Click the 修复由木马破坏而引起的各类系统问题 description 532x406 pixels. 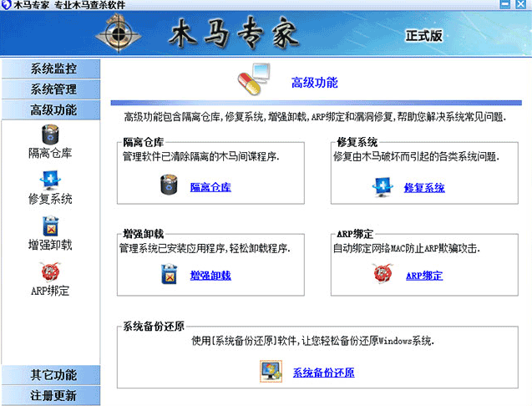(x=416, y=156)
